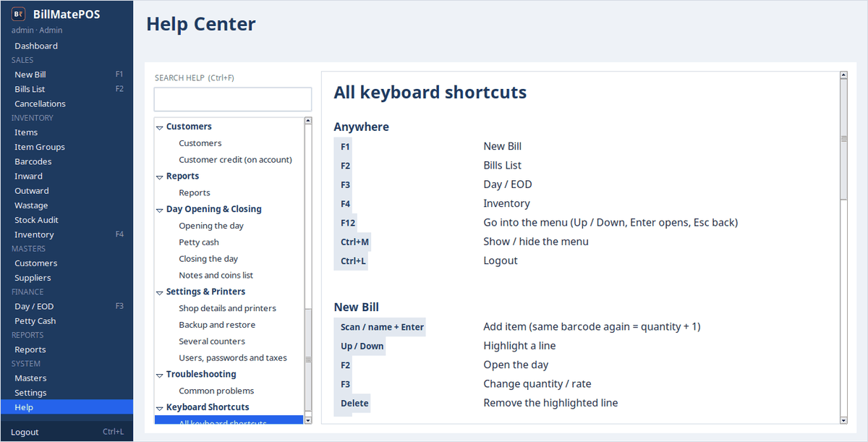The image size is (868, 442).
Task: Open the Inward page
Action: click(67, 176)
